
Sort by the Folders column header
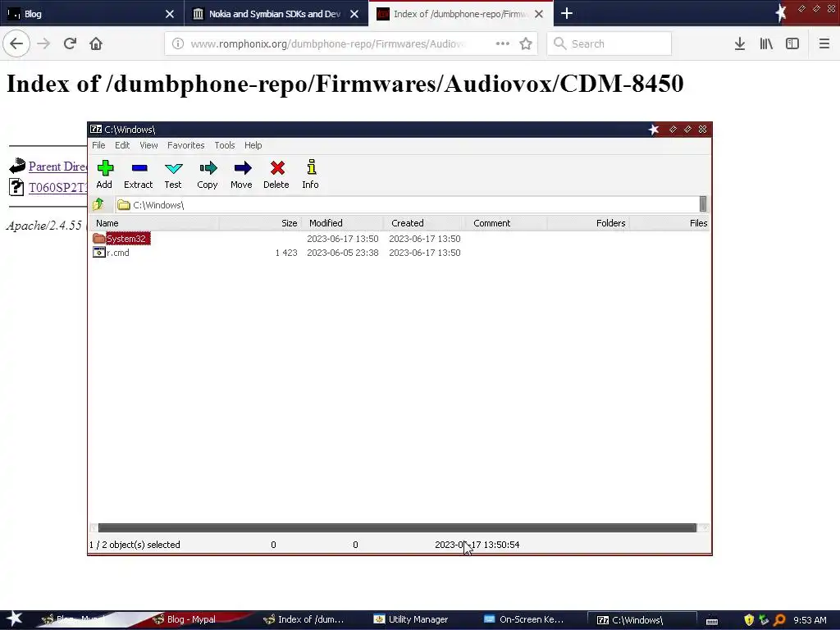(588, 223)
